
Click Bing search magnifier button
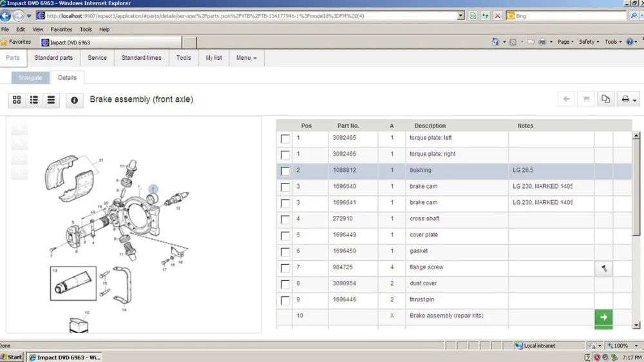(634, 15)
